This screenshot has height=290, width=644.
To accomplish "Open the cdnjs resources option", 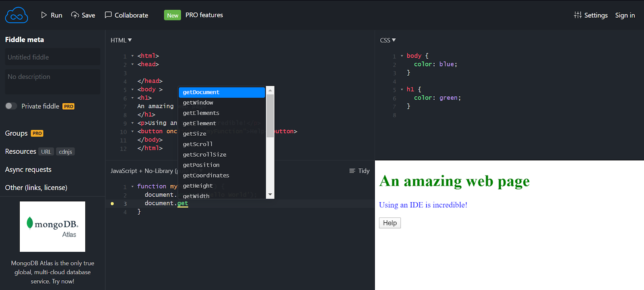I will point(65,152).
